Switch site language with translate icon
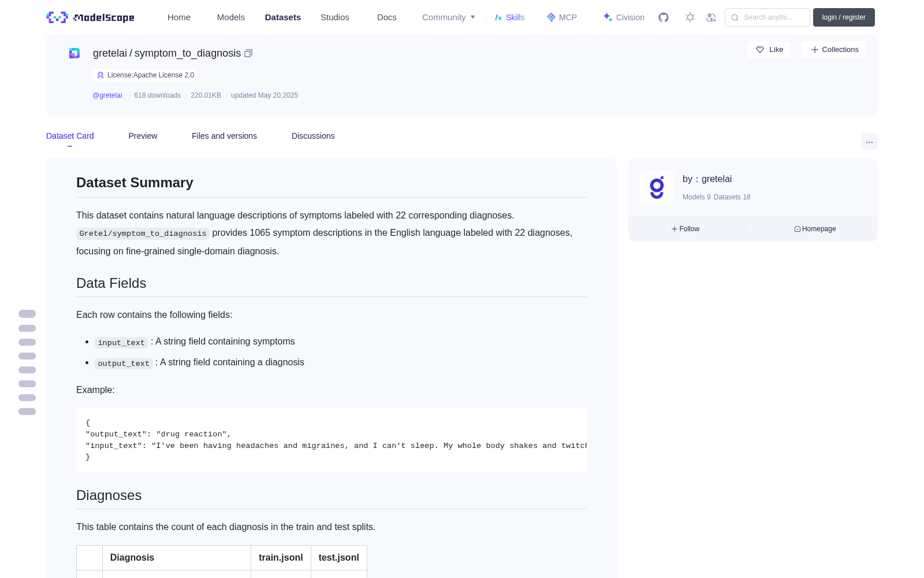924x578 pixels. pos(711,17)
